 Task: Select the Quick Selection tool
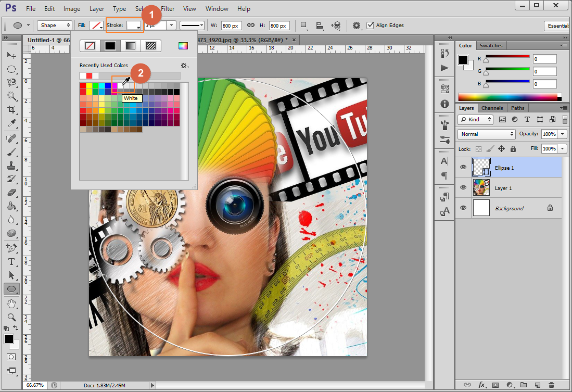click(x=11, y=96)
